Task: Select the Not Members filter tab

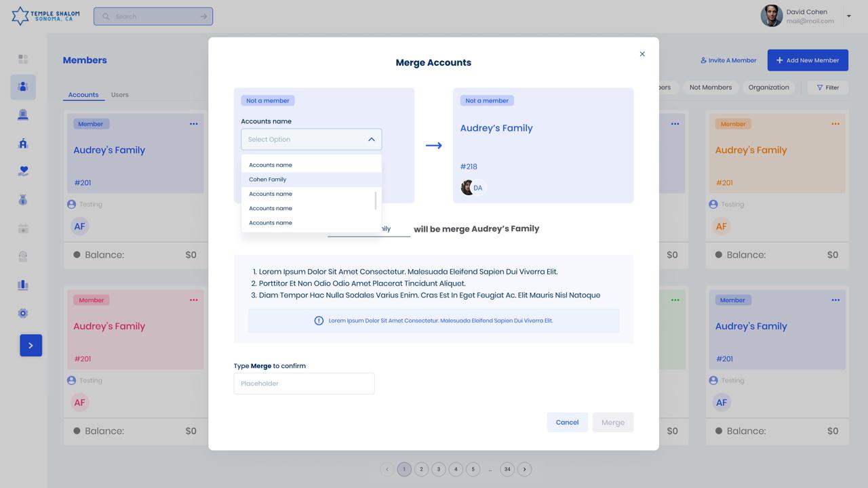Action: (711, 87)
